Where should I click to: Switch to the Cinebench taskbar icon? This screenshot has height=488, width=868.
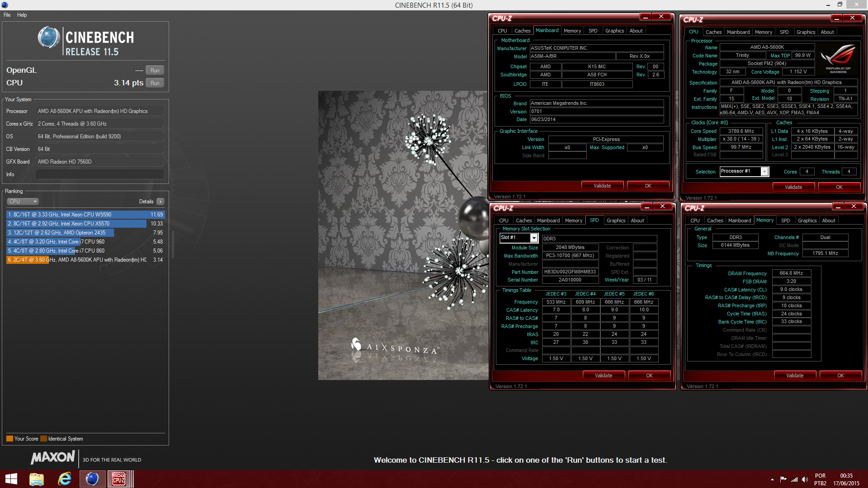[x=92, y=479]
